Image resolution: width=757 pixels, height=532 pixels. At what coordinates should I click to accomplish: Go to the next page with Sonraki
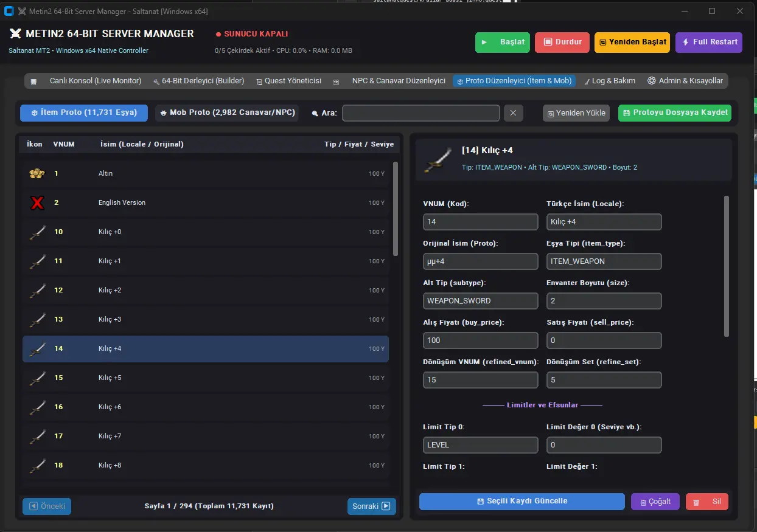click(x=372, y=506)
